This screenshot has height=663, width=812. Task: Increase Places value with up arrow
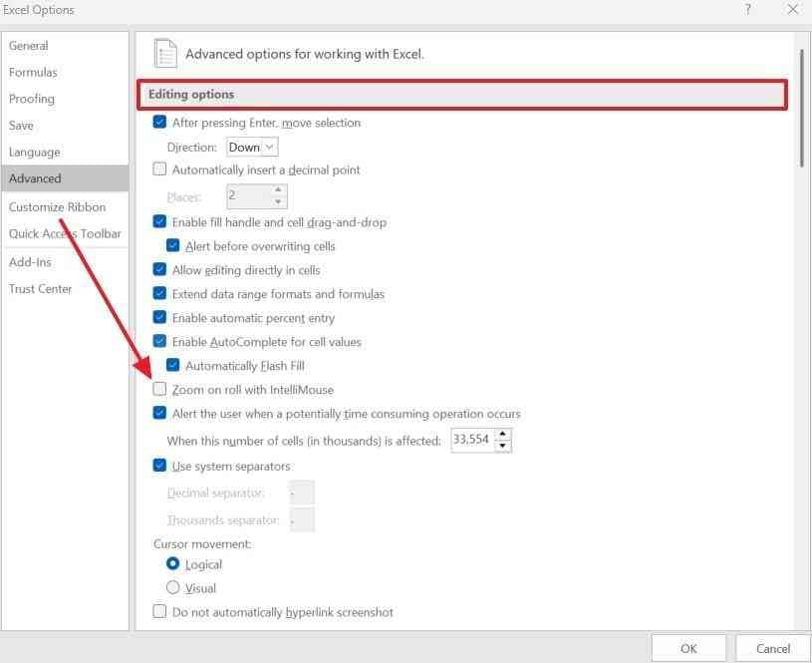click(279, 190)
